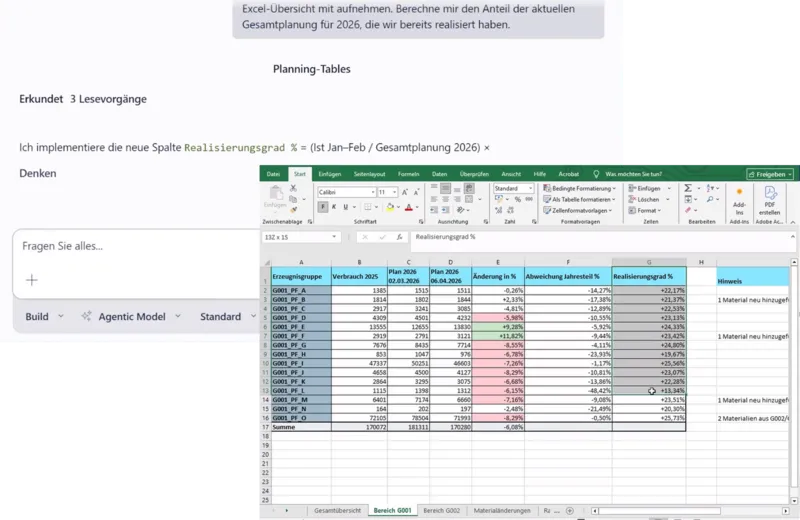Decrease indent icon
800x520 pixels.
[434, 210]
